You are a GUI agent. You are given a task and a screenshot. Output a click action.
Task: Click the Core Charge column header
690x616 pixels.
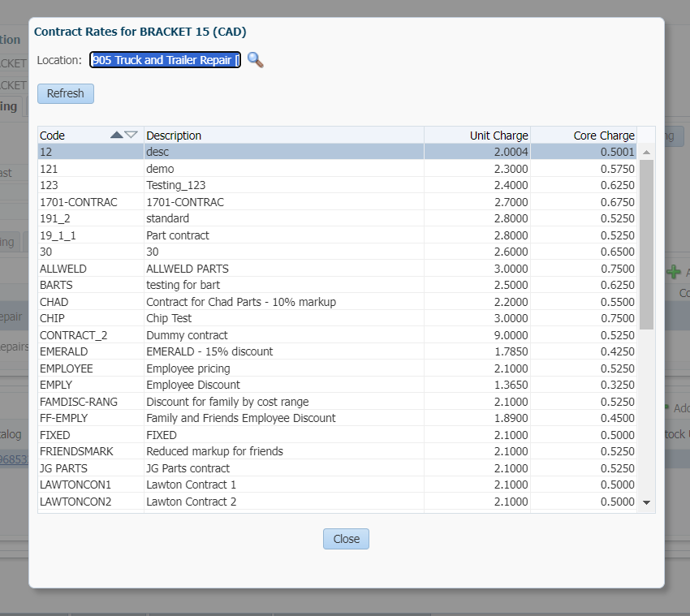584,136
